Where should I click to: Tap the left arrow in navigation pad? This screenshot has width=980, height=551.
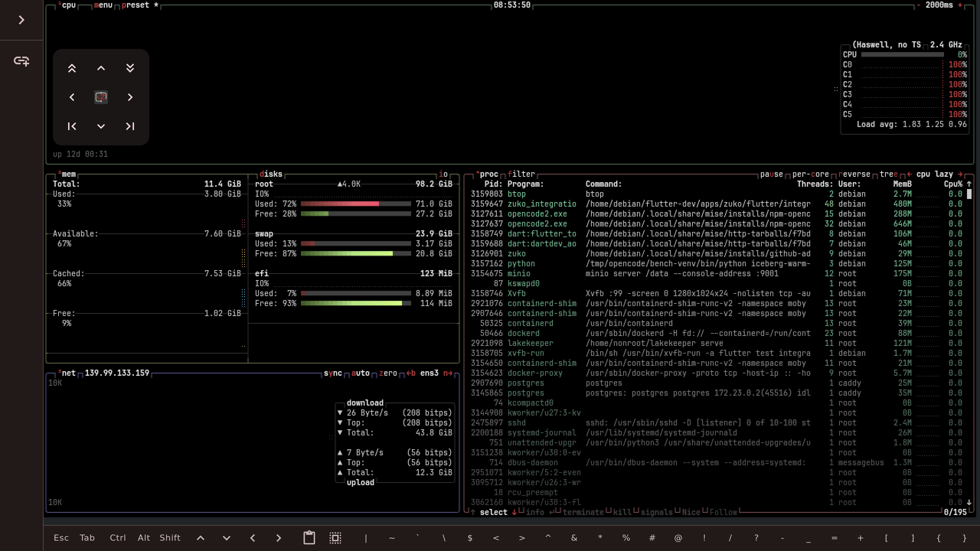(x=72, y=97)
